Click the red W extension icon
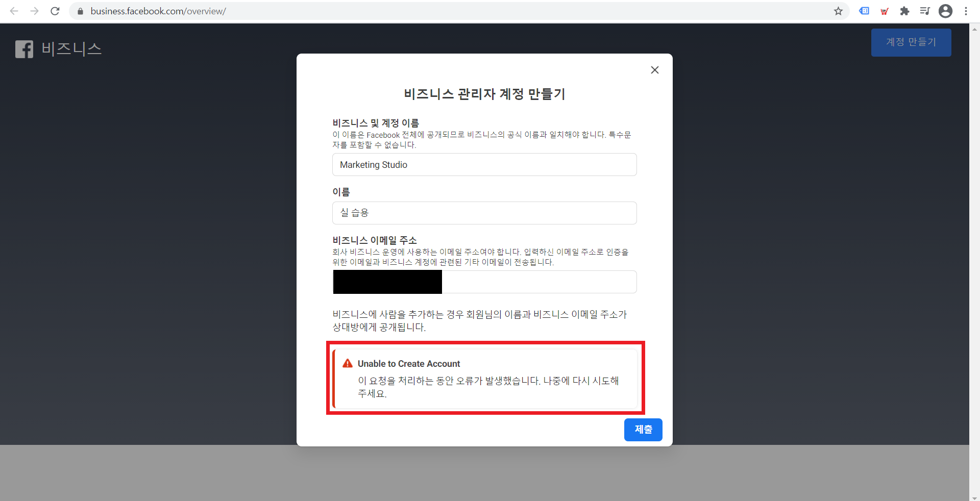980x501 pixels. (x=885, y=11)
